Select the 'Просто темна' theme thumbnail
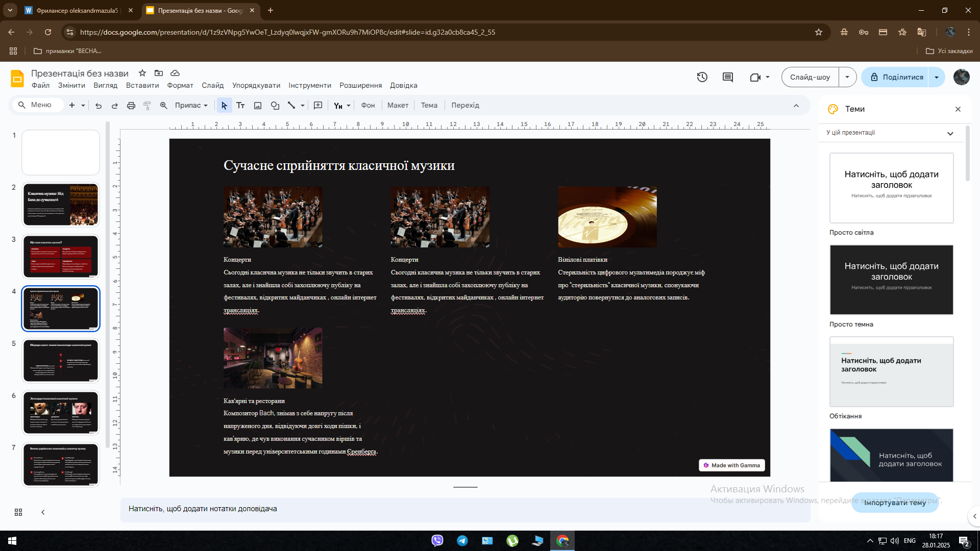This screenshot has width=980, height=551. (891, 280)
